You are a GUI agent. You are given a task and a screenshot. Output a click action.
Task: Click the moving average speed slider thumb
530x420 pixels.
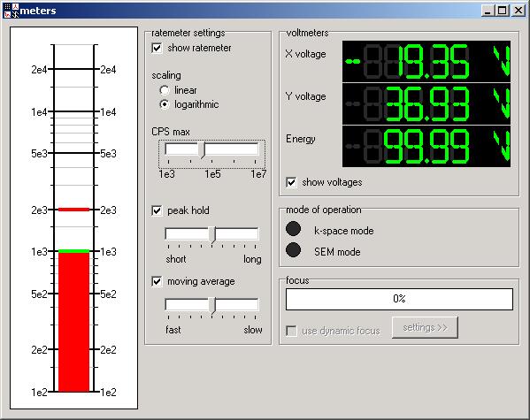(212, 305)
